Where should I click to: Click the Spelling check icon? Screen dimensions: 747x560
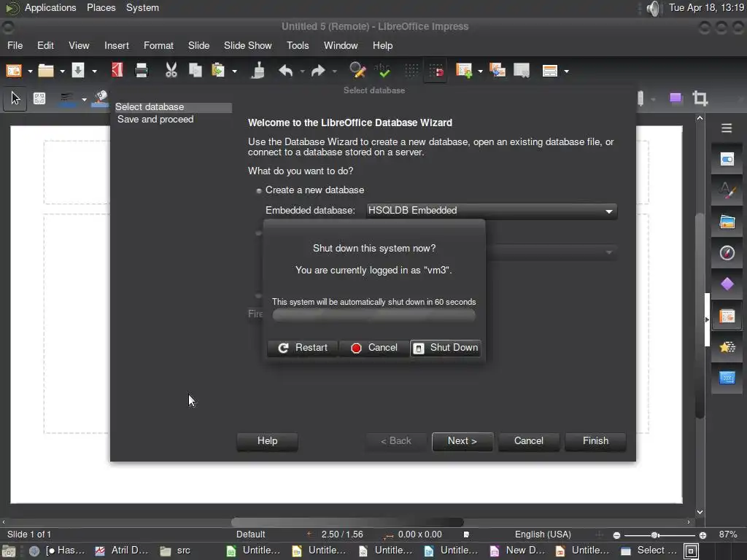tap(382, 71)
